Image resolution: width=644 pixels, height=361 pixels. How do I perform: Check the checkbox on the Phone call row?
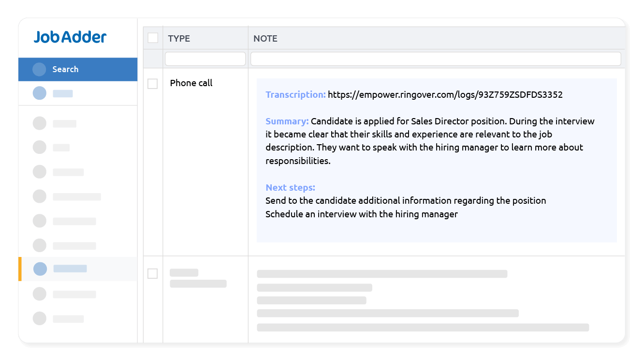pos(153,83)
